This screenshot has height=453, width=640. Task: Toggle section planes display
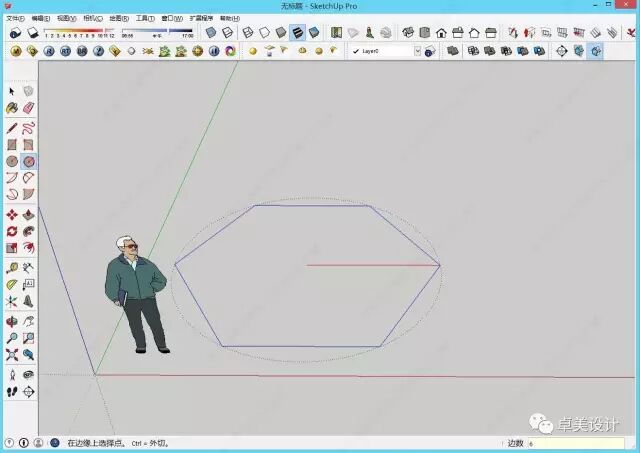(x=578, y=51)
